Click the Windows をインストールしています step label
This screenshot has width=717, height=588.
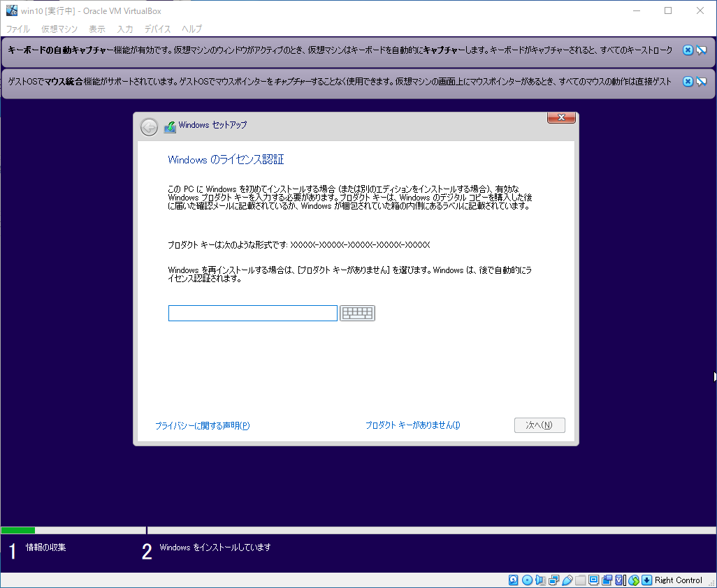click(215, 547)
